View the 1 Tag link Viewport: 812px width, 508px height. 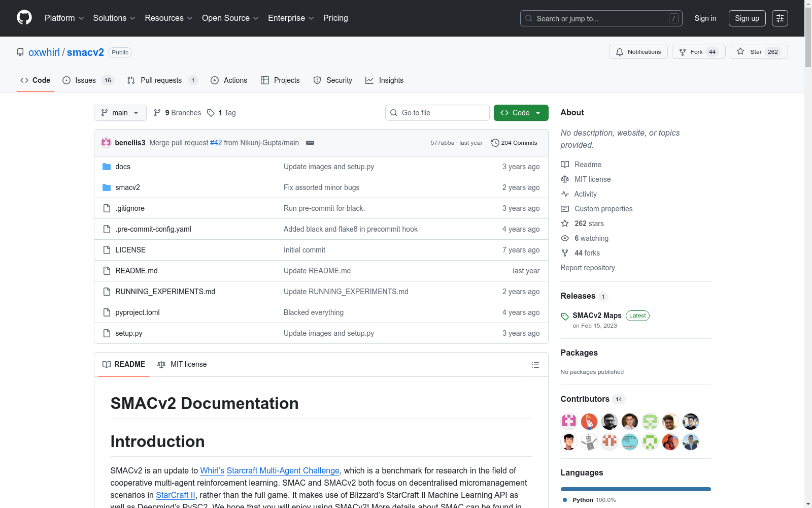pos(222,113)
